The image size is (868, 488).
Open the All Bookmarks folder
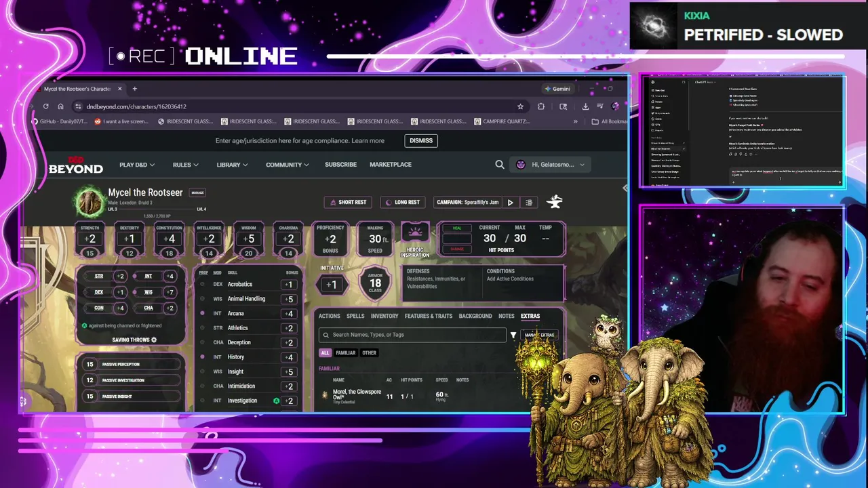[x=609, y=121]
